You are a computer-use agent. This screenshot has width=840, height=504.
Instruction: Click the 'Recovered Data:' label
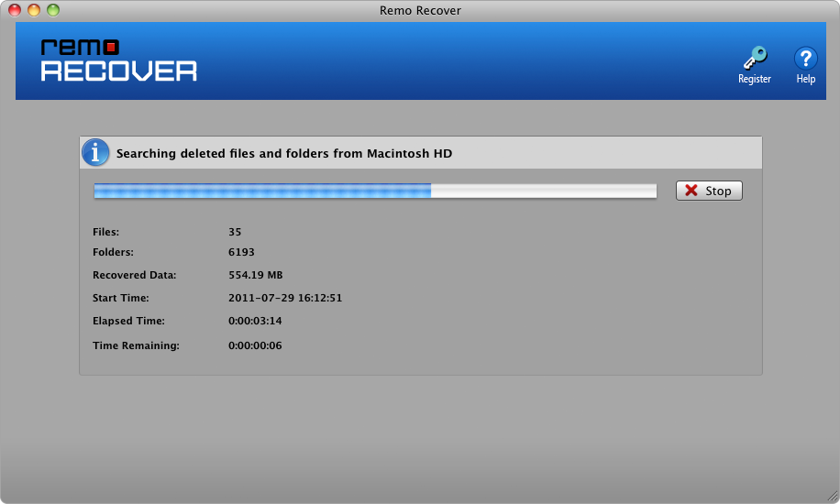pos(135,275)
